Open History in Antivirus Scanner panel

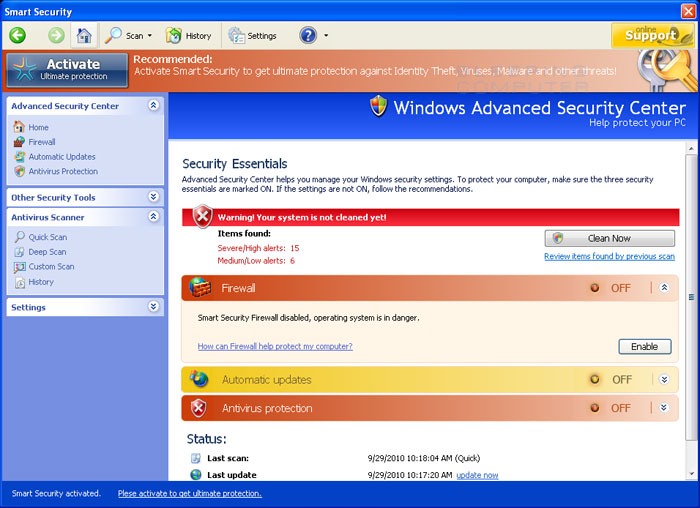(x=41, y=282)
